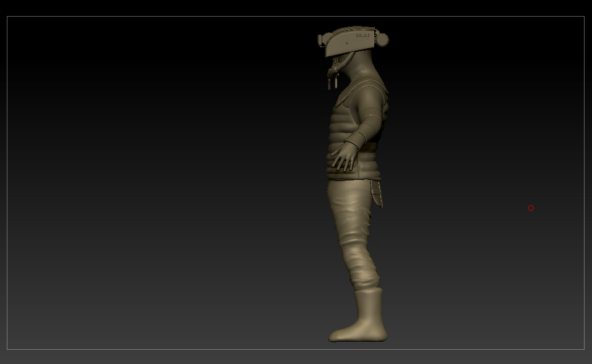Click the character's hand

tap(344, 157)
